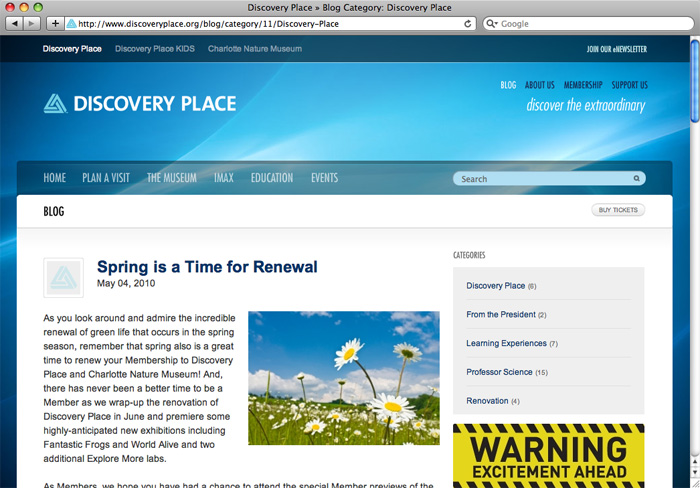Click the site favicon in address bar
The width and height of the screenshot is (700, 488).
(x=71, y=24)
